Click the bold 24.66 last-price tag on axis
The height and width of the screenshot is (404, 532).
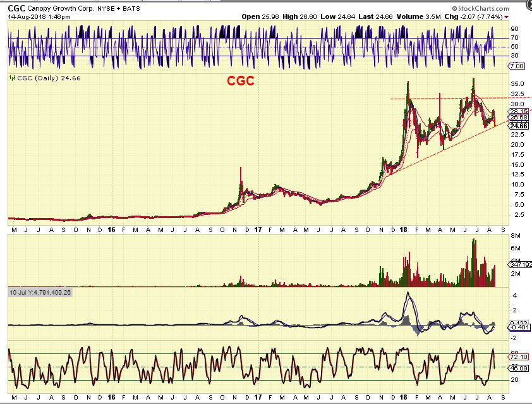519,126
